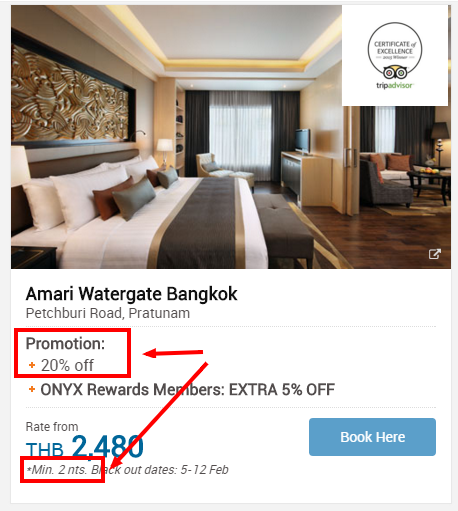Select the Promotion: heading
This screenshot has height=511, width=458.
[x=65, y=343]
